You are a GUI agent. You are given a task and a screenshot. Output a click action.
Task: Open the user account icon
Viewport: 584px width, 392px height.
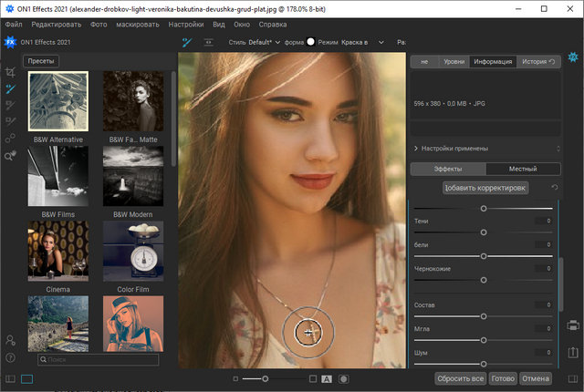(10, 341)
